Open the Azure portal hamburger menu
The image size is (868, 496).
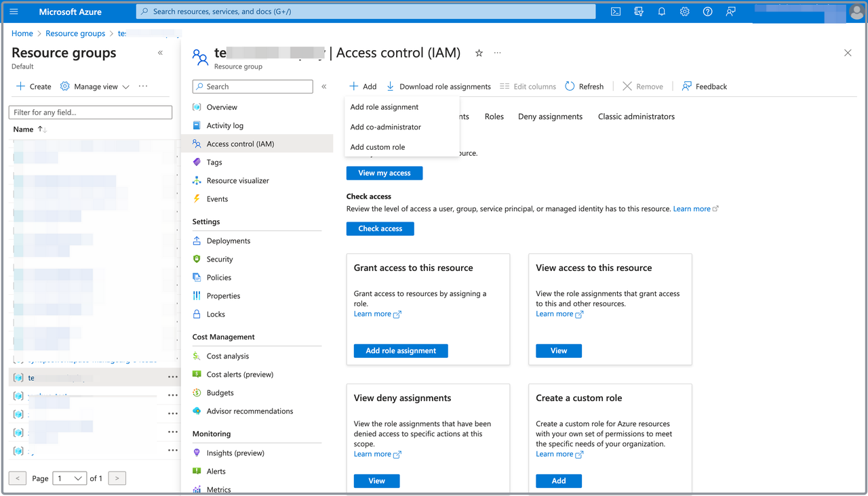tap(14, 12)
